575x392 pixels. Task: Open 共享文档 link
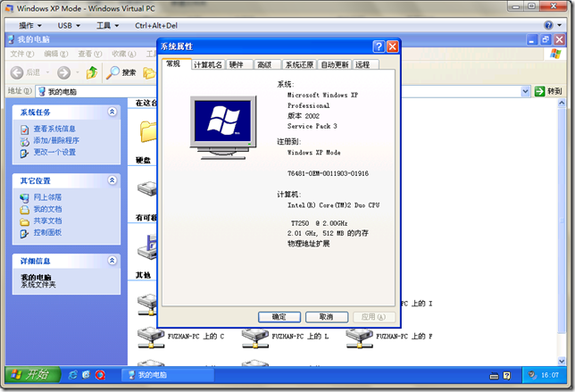(47, 221)
